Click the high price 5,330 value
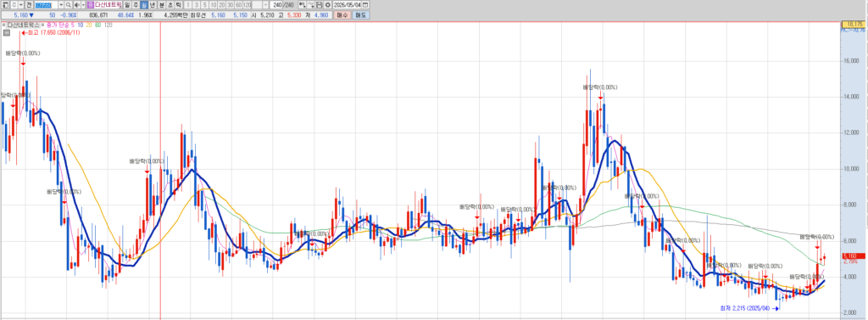This screenshot has height=320, width=868. [294, 15]
